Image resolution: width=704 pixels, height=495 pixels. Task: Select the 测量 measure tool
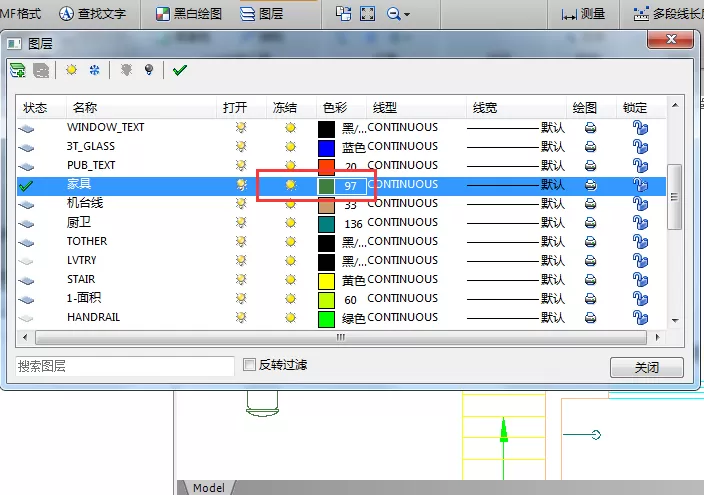coord(584,14)
